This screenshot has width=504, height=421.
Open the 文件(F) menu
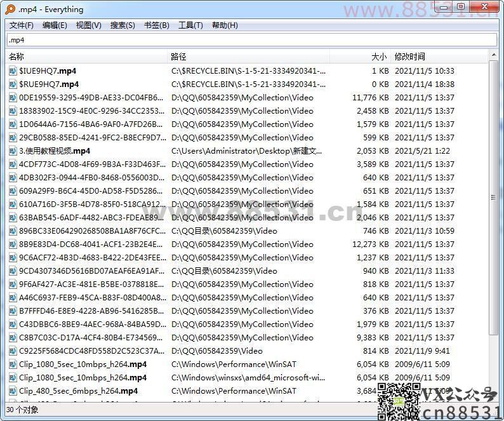21,25
